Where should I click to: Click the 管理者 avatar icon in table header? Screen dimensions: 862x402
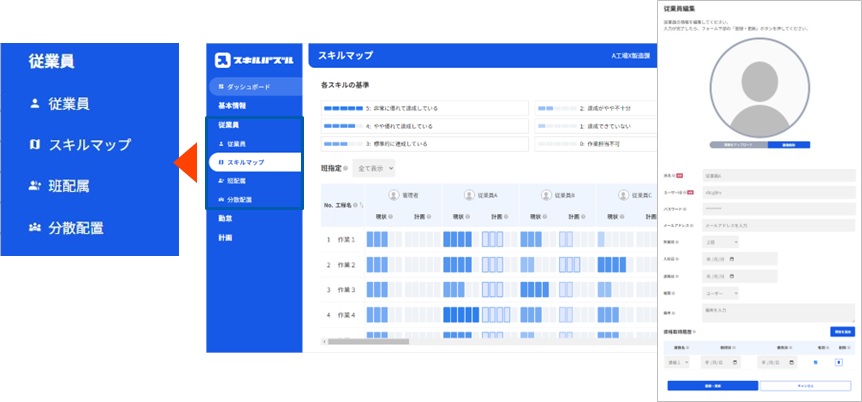[394, 195]
